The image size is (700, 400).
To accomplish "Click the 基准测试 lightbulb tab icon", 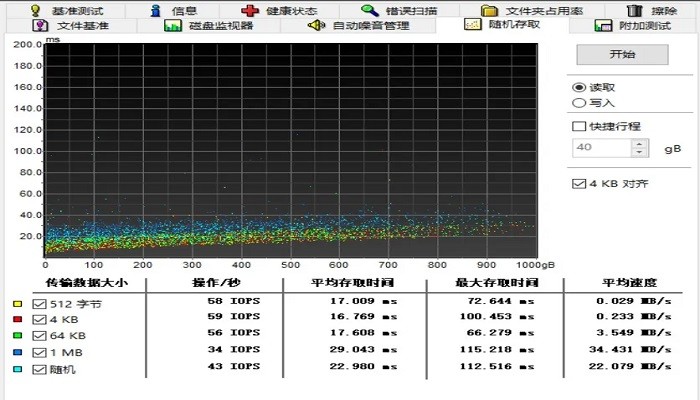I will coord(36,10).
